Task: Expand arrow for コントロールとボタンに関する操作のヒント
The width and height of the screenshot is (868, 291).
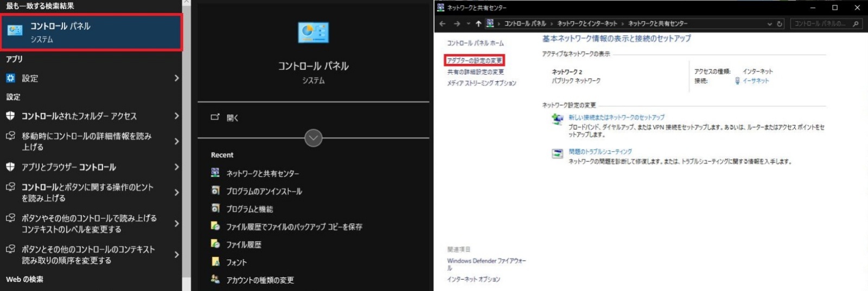Action: click(x=176, y=192)
